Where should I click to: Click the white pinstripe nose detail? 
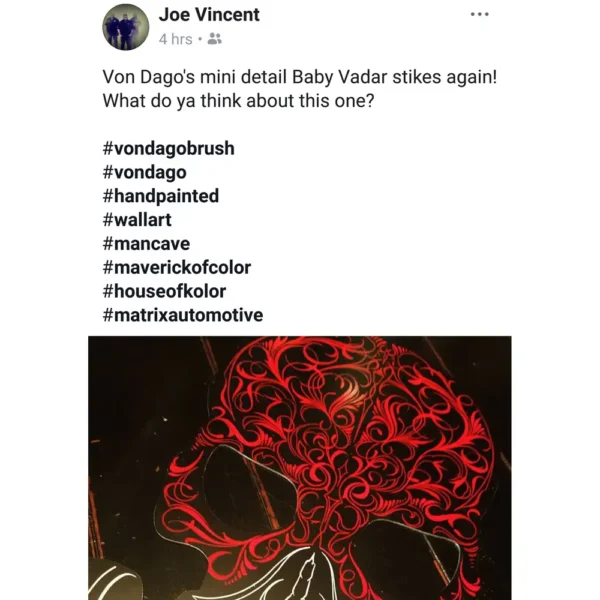pyautogui.click(x=305, y=574)
